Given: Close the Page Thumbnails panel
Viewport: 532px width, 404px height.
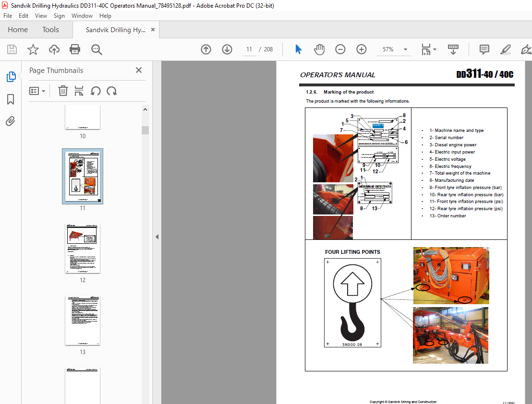Looking at the screenshot, I should click(138, 70).
